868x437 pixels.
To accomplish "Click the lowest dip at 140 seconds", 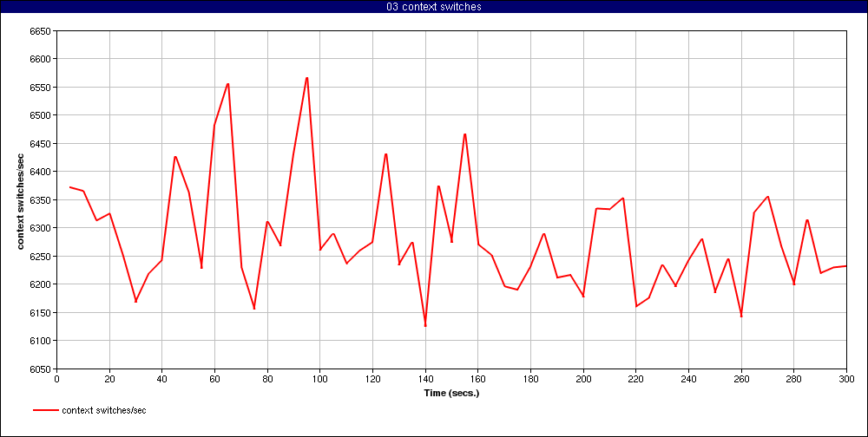I will [425, 325].
